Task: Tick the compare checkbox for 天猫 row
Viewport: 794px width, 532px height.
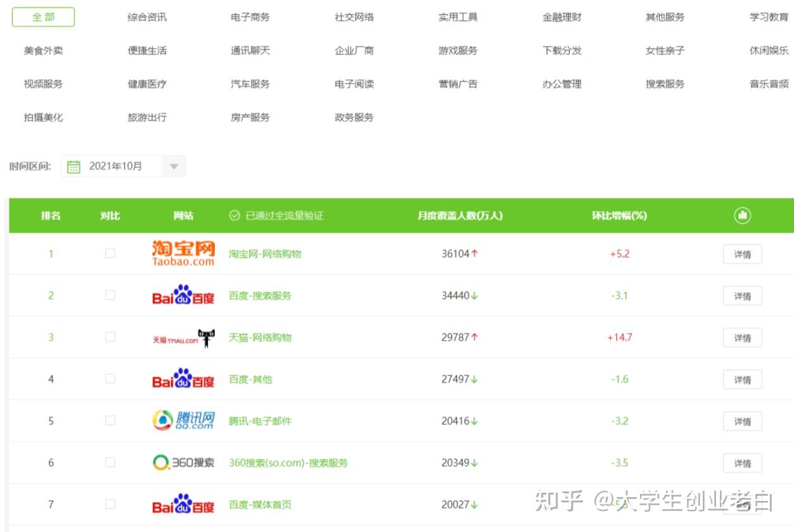Action: click(110, 337)
